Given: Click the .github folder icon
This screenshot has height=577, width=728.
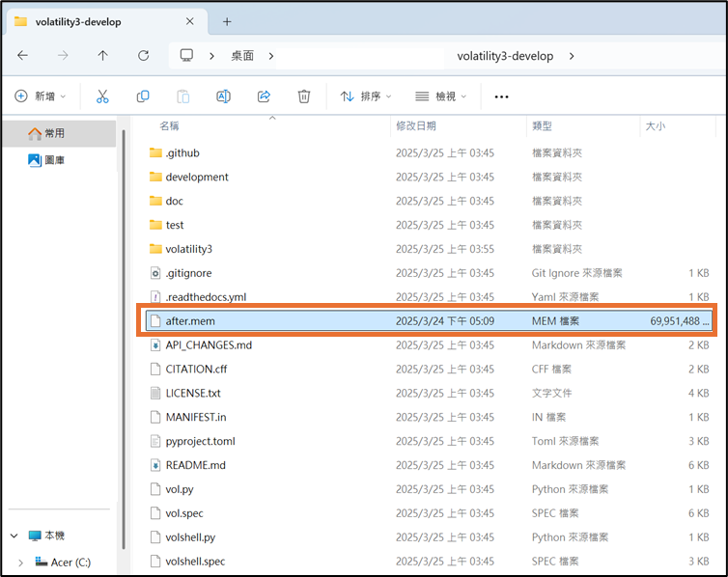Looking at the screenshot, I should pyautogui.click(x=155, y=152).
